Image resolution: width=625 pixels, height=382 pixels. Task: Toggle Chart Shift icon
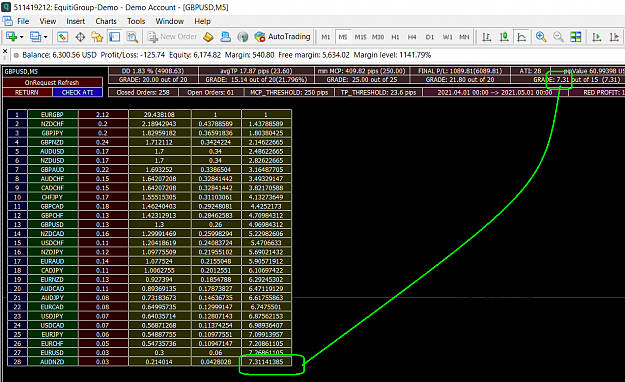[x=614, y=37]
